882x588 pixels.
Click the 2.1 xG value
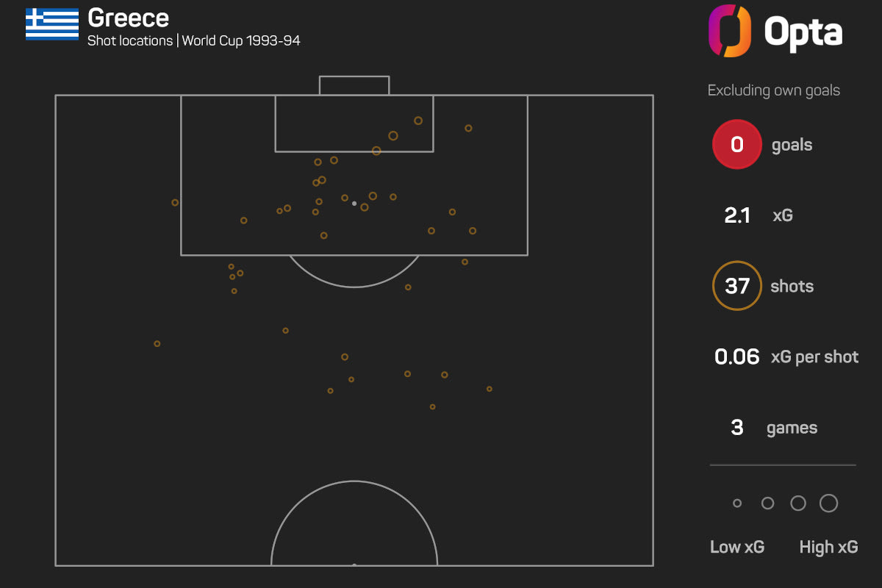click(737, 215)
